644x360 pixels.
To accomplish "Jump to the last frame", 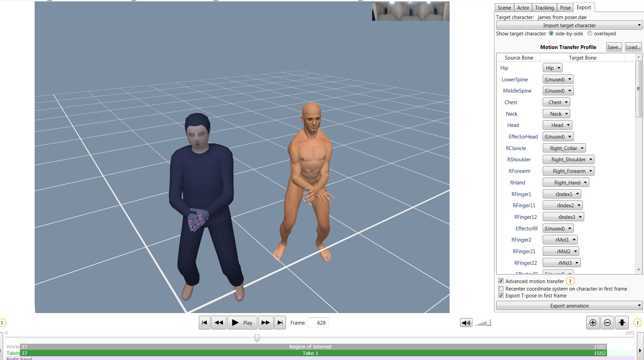I will (x=280, y=323).
